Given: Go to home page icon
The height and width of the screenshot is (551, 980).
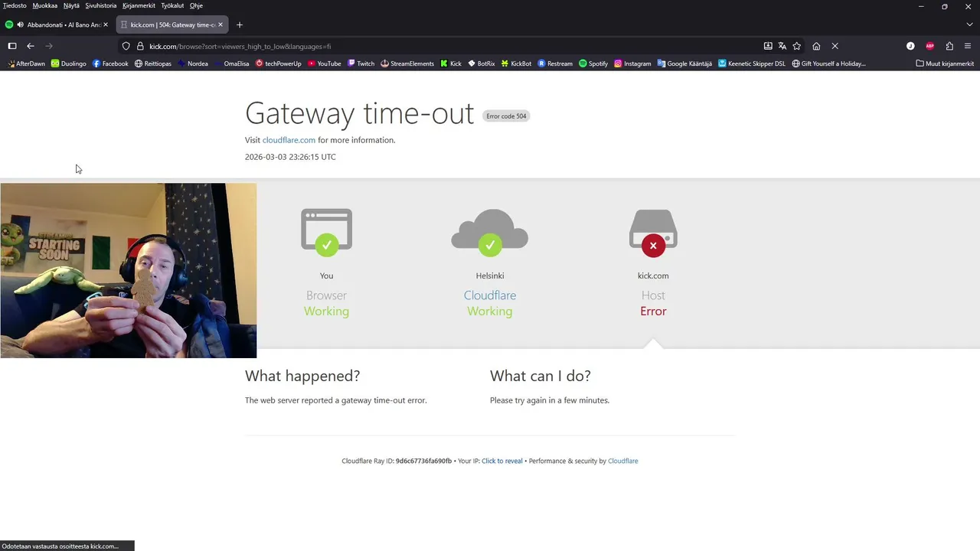Looking at the screenshot, I should (816, 46).
